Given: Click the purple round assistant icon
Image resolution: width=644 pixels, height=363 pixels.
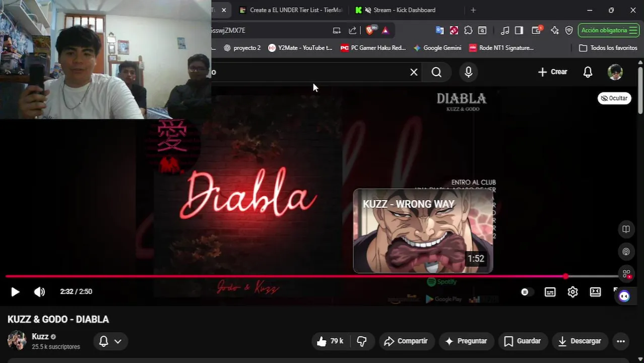Looking at the screenshot, I should [x=624, y=296].
